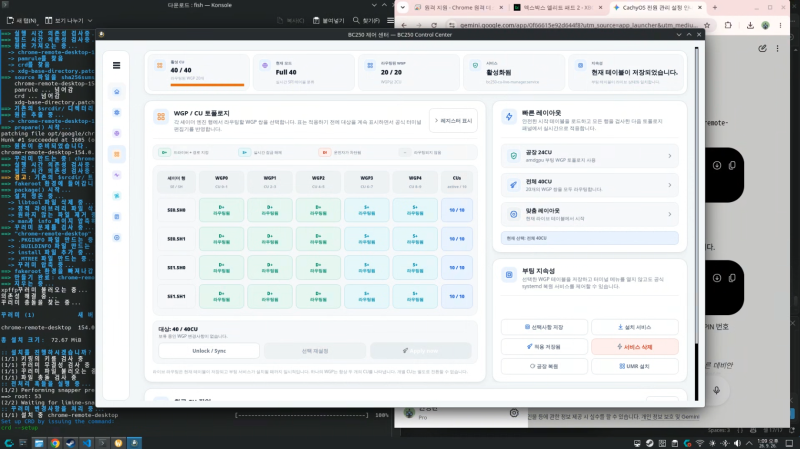Screen dimensions: 800x449
Task: Bookmark the page with Chrome's star icon
Action: click(x=707, y=25)
